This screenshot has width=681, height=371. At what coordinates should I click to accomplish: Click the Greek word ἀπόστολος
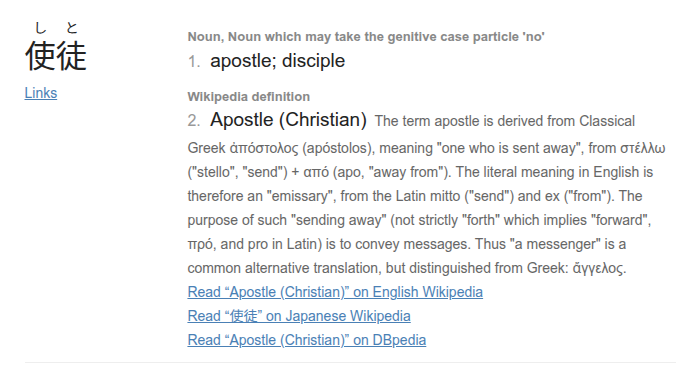264,148
